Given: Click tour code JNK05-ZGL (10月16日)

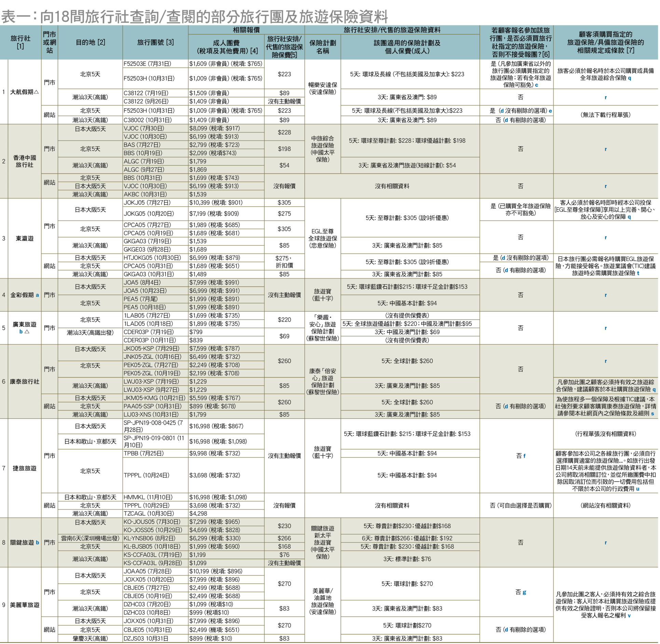Looking at the screenshot, I should coord(152,357).
